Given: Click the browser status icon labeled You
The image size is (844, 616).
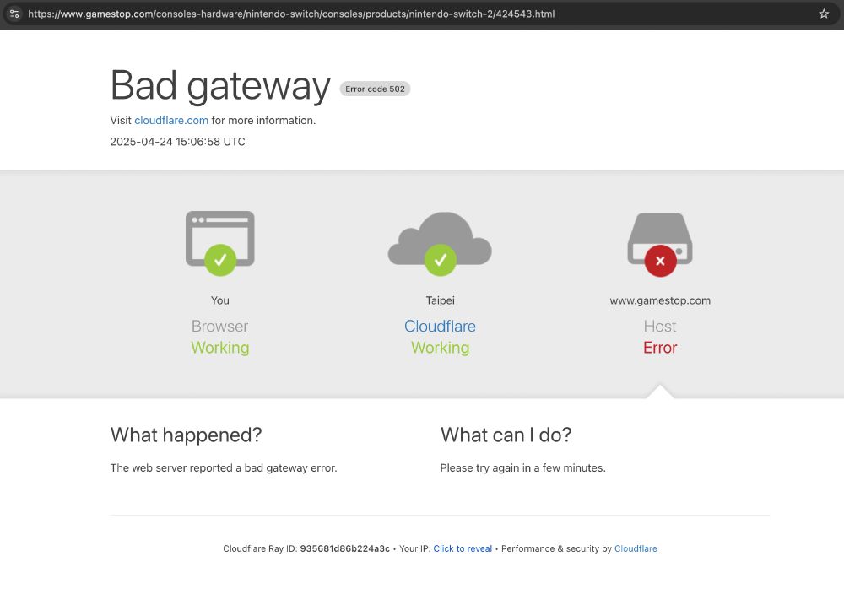Looking at the screenshot, I should [x=219, y=239].
